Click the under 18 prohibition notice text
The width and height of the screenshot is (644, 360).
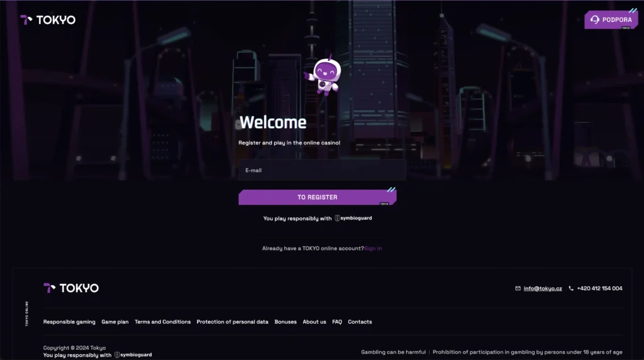528,352
